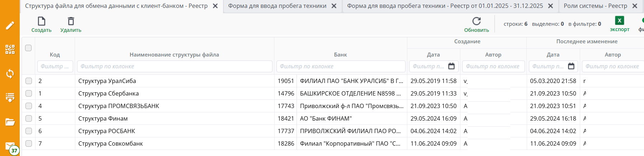This screenshot has height=156, width=644.
Task: Toggle the select-all header checkbox
Action: [28, 48]
